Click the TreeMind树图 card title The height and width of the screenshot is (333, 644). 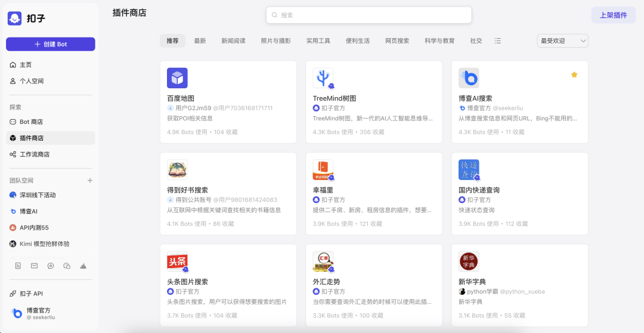[335, 98]
